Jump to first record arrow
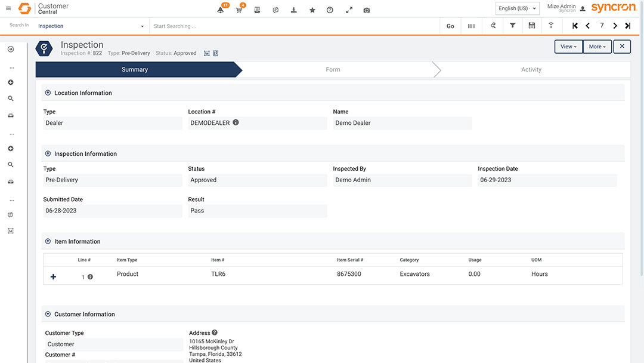 pyautogui.click(x=575, y=26)
